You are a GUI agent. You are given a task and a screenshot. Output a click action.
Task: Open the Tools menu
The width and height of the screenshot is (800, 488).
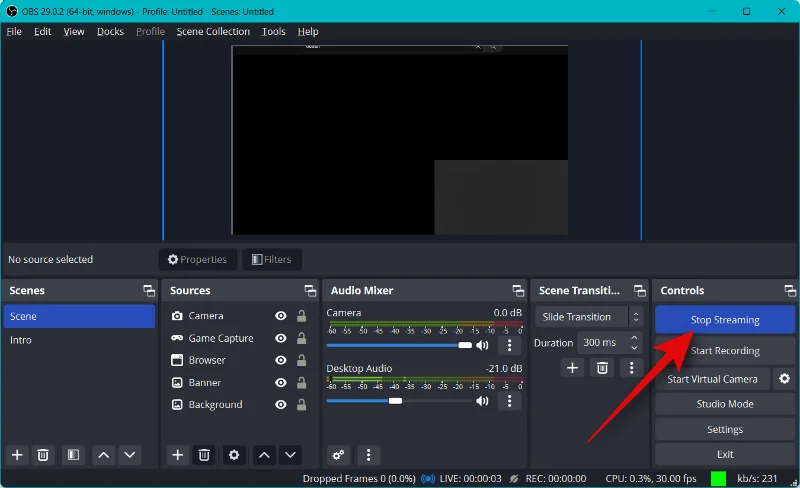273,32
